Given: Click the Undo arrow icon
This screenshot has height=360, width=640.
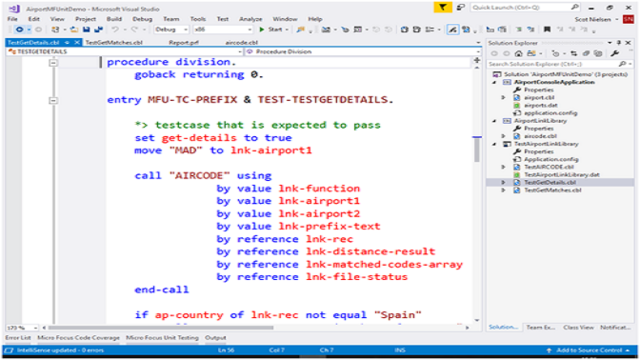Looking at the screenshot, I should pos(115,29).
